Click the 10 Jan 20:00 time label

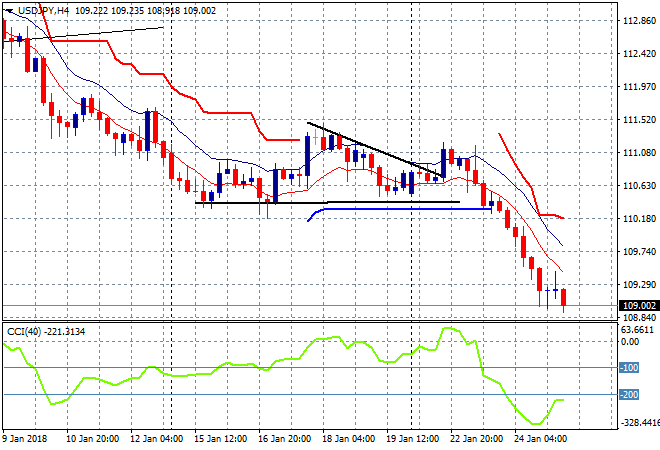pos(93,439)
